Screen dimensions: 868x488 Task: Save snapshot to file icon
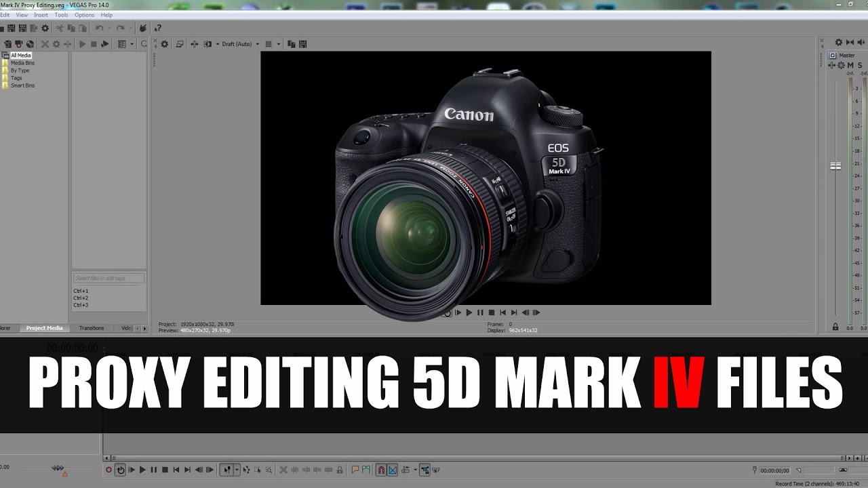click(x=303, y=44)
